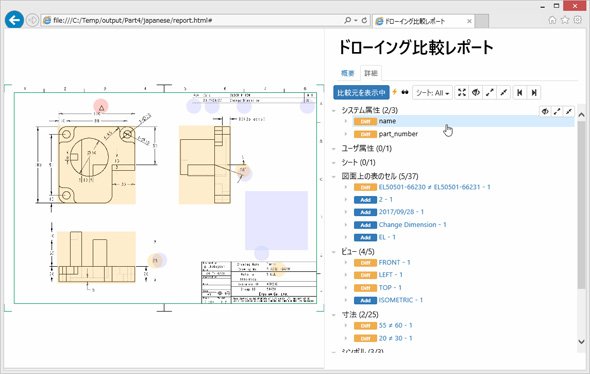Click the front view with circle highlight
This screenshot has height=374, width=590.
[97, 165]
